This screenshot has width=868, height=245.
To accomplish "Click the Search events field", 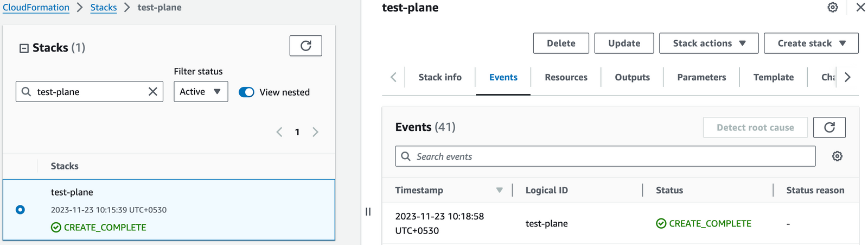I will [605, 156].
